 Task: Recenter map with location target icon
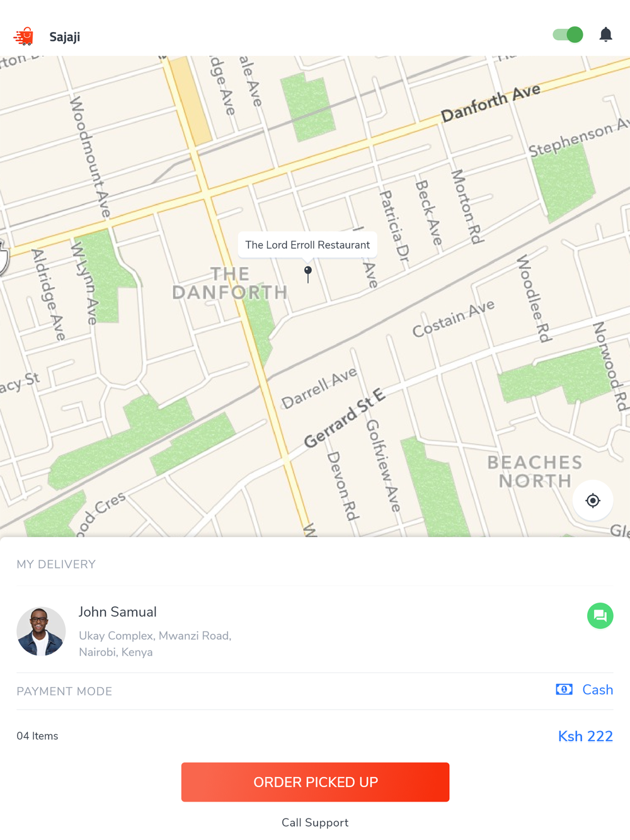(592, 501)
